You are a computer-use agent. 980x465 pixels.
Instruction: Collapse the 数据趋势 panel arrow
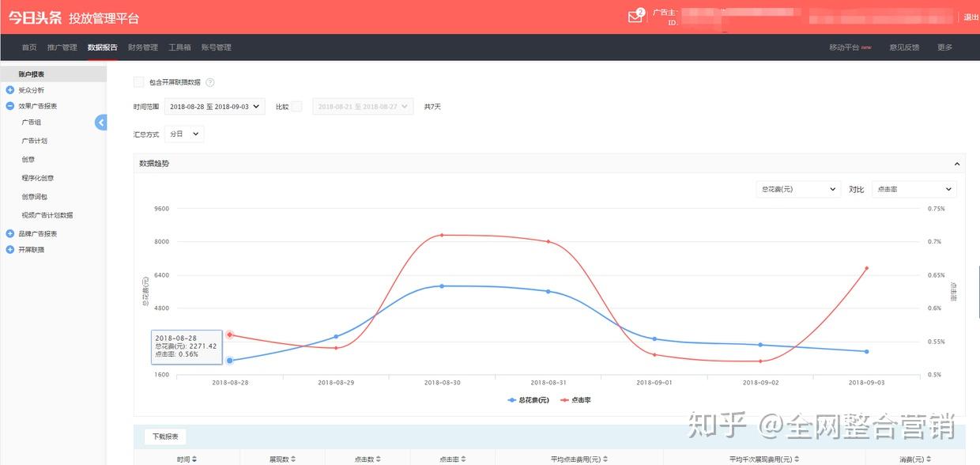click(957, 164)
